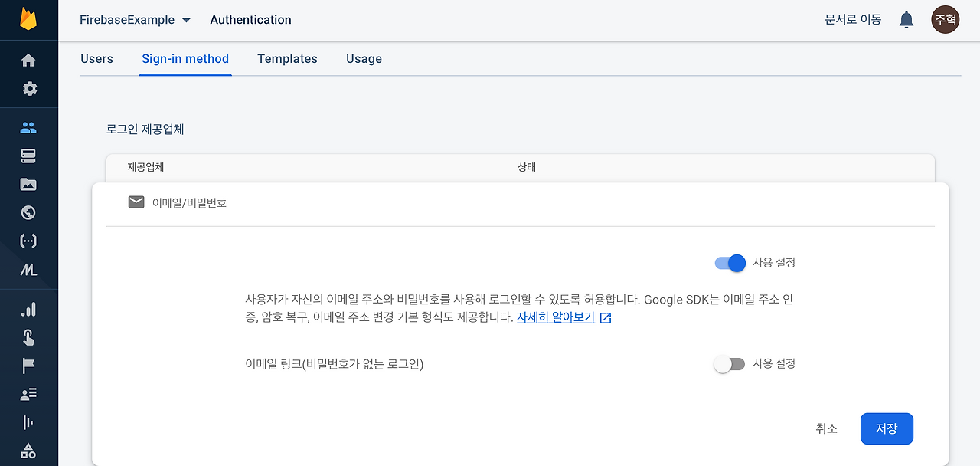This screenshot has width=980, height=466.
Task: Click the 로그인 제공업체 heading
Action: 145,130
